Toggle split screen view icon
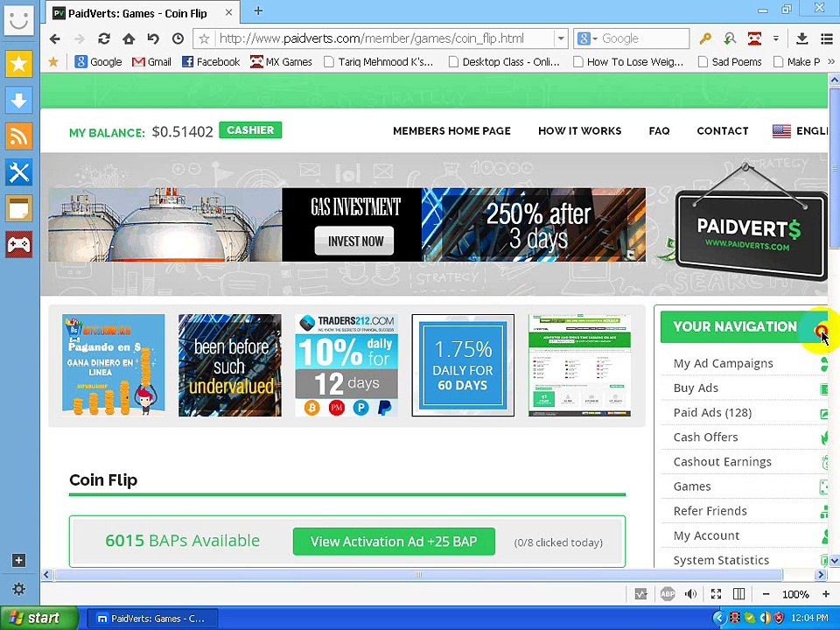Screen dimensions: 840x630 pyautogui.click(x=738, y=593)
